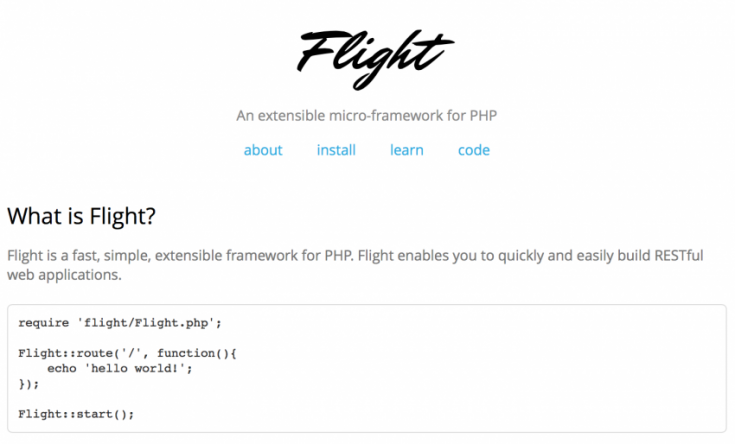735x444 pixels.
Task: Click the 'An extensible micro-framework' tagline
Action: click(x=366, y=115)
